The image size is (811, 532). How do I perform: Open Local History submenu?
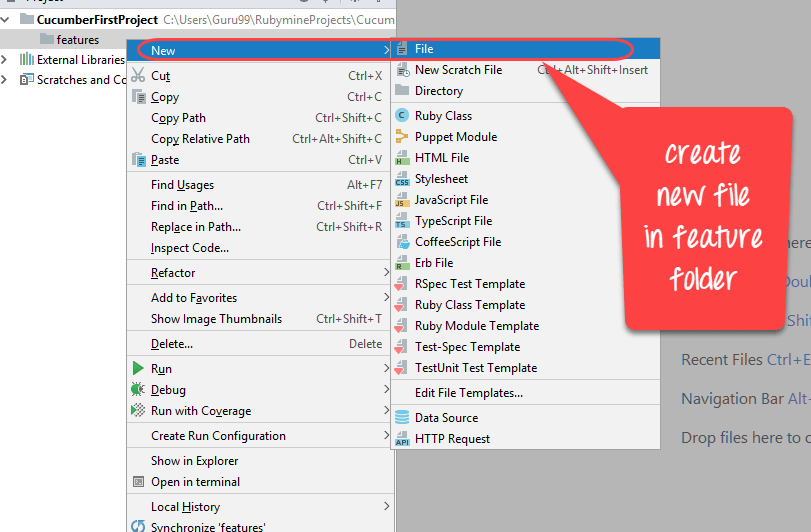[x=185, y=507]
